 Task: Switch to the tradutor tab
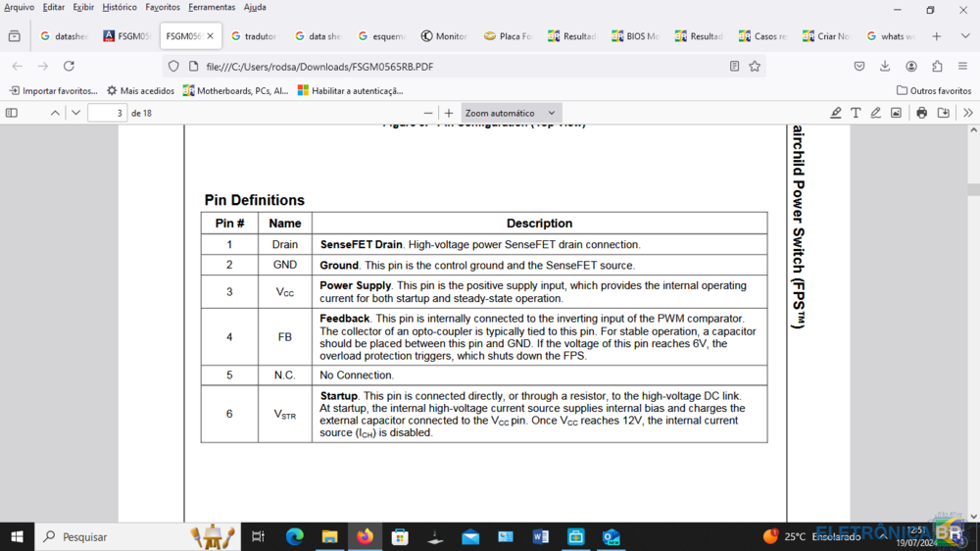point(255,36)
